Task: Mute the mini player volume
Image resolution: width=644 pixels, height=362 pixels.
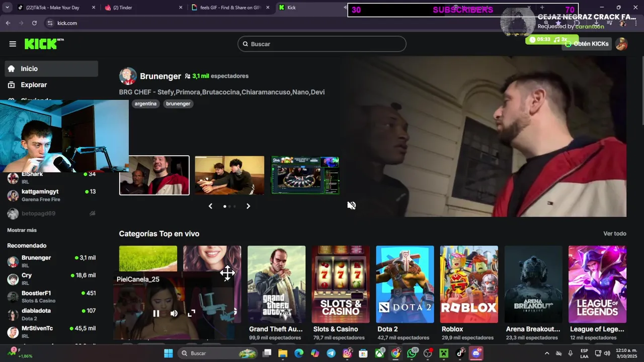Action: [x=174, y=313]
